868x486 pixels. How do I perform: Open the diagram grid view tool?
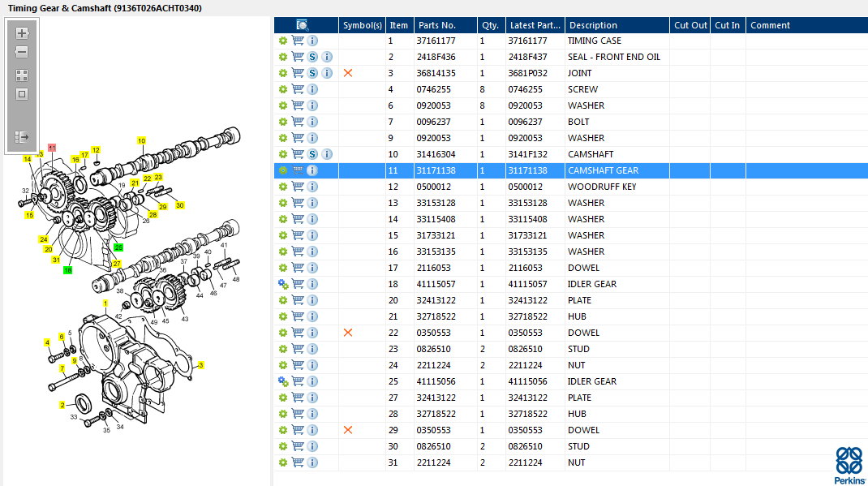point(22,75)
